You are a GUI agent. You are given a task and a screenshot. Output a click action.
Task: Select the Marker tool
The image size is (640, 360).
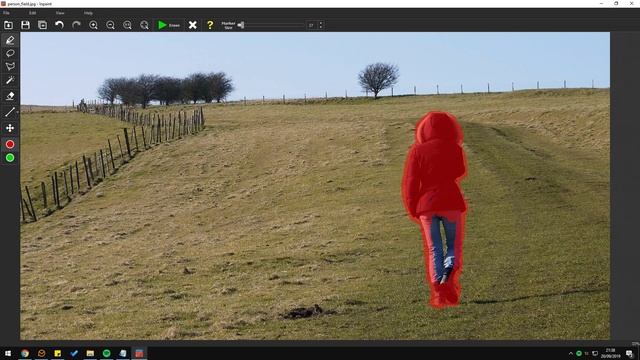point(10,40)
